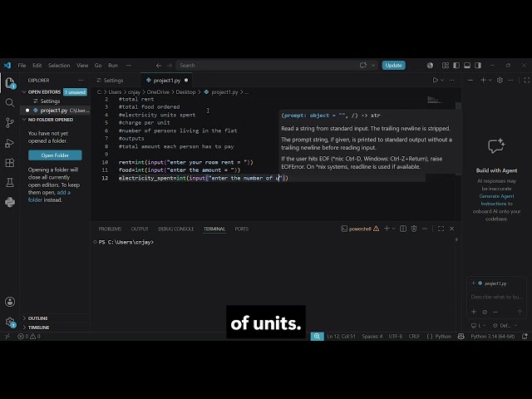Viewport: 532px width, 399px height.
Task: Change the Python language mode
Action: pos(443,336)
